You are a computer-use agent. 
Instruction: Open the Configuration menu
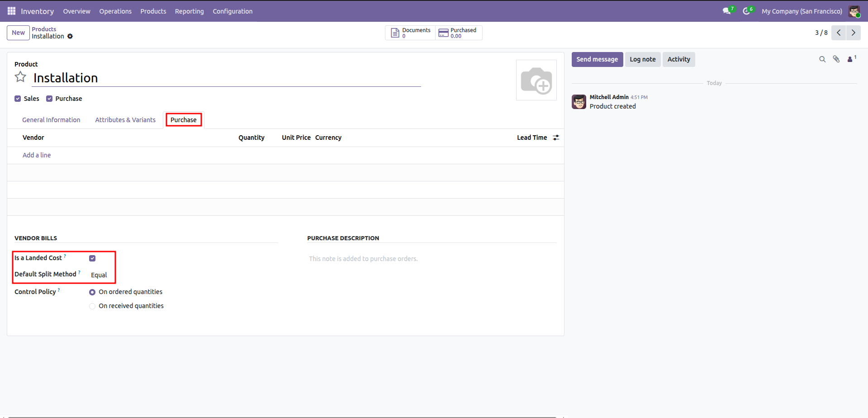click(x=232, y=11)
